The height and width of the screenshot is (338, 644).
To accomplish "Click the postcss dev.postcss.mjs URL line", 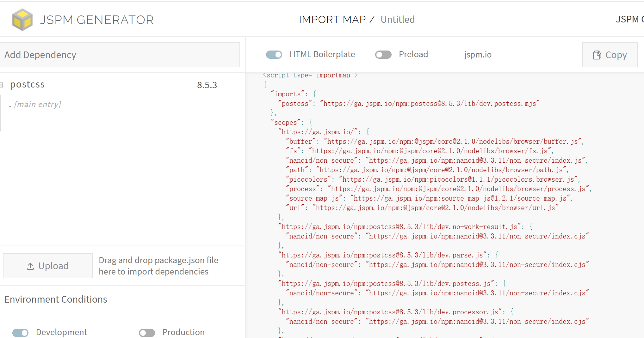I will coord(409,104).
